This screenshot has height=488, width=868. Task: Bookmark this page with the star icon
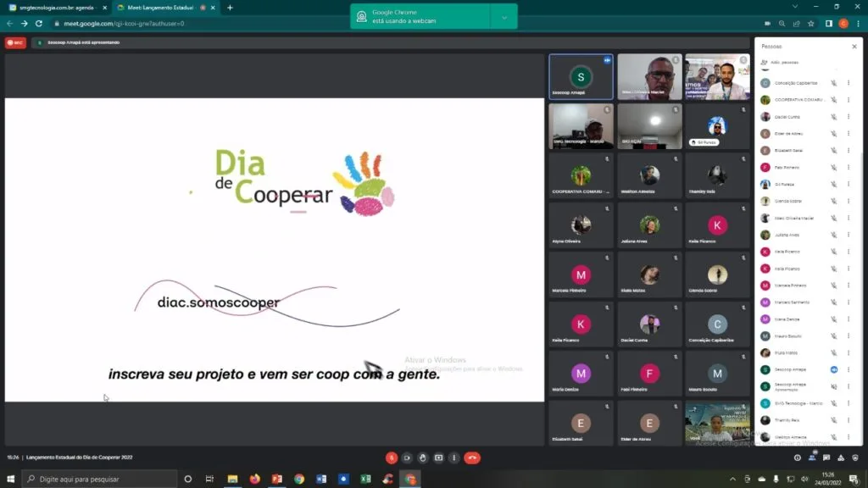point(811,24)
